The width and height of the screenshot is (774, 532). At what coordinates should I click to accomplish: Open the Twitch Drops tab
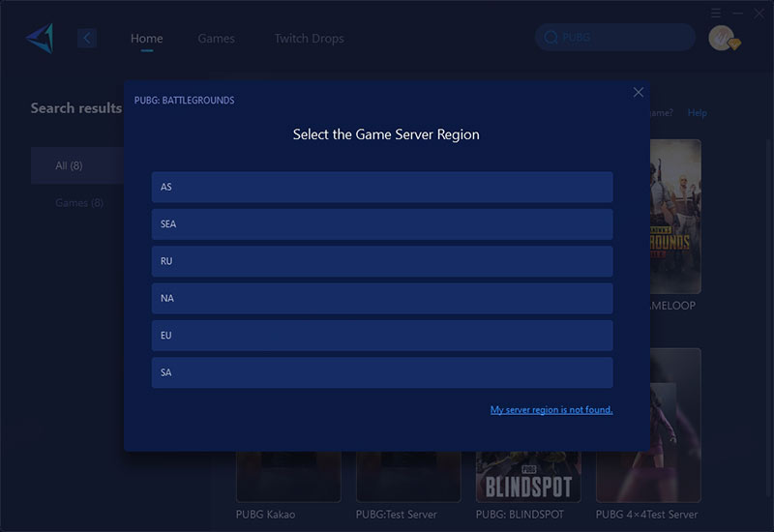pyautogui.click(x=309, y=39)
